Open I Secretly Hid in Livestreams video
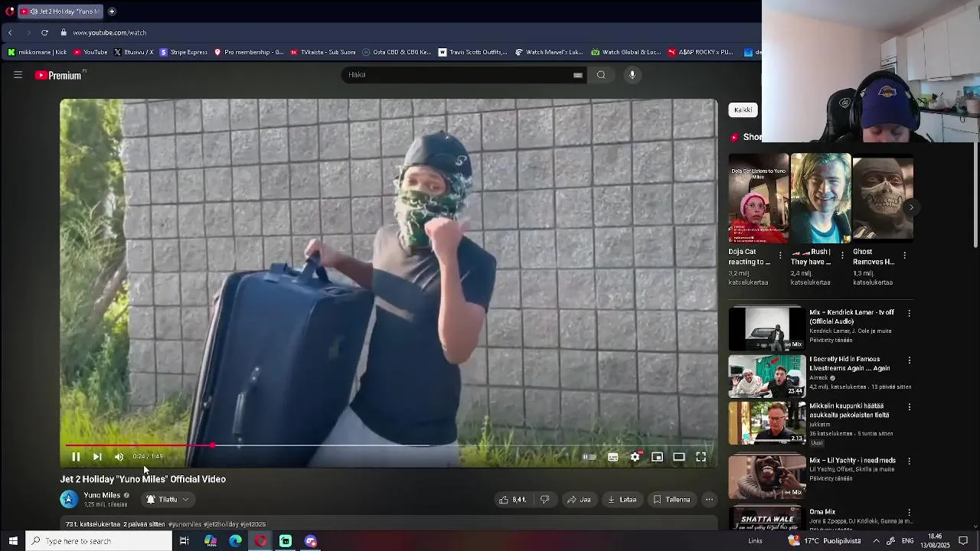 coord(766,376)
